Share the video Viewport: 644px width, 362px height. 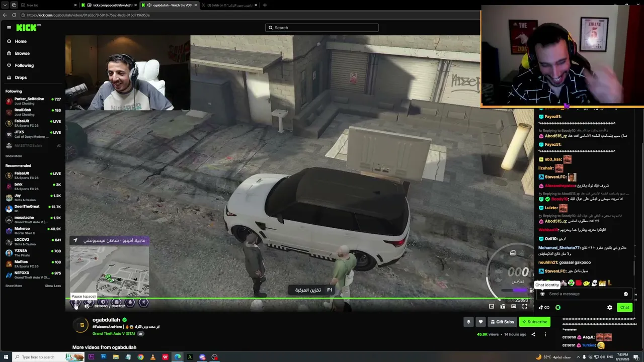(x=533, y=334)
